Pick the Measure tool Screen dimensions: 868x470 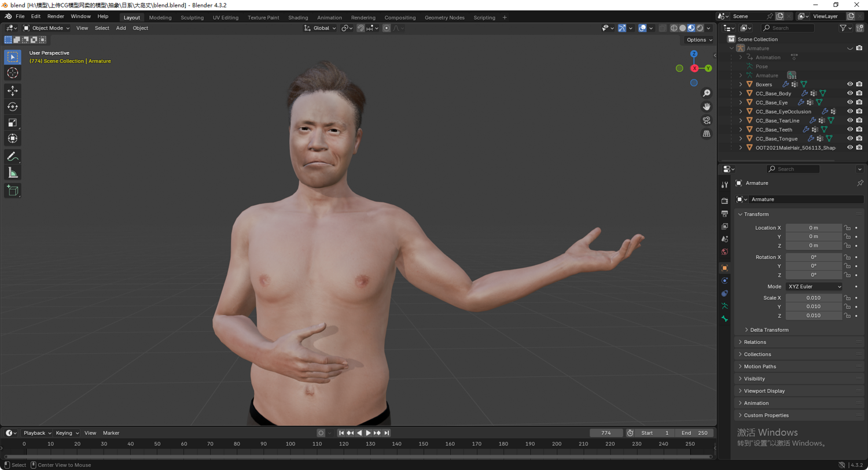point(13,172)
